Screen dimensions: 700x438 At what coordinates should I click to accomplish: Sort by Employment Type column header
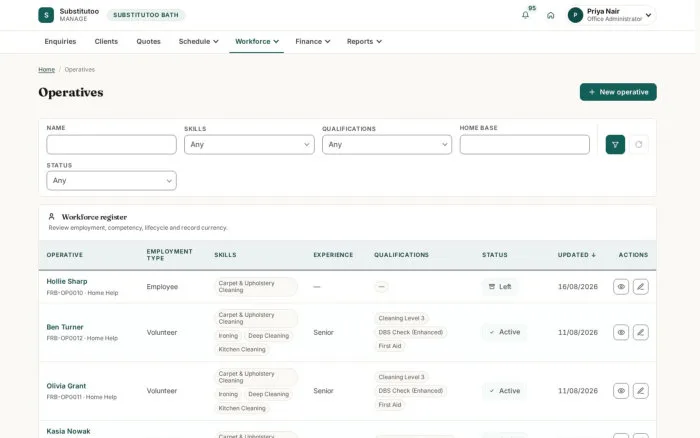point(169,255)
